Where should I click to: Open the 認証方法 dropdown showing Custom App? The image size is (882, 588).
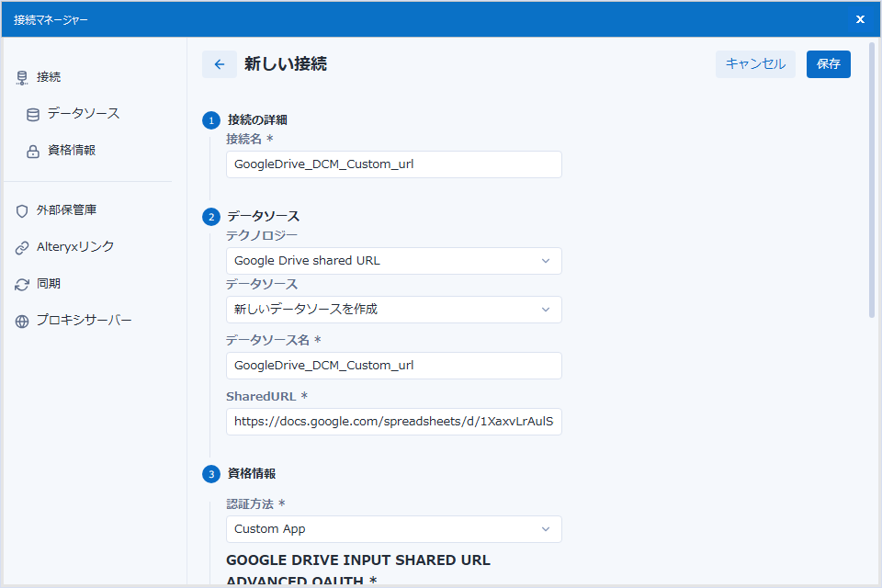pyautogui.click(x=393, y=529)
